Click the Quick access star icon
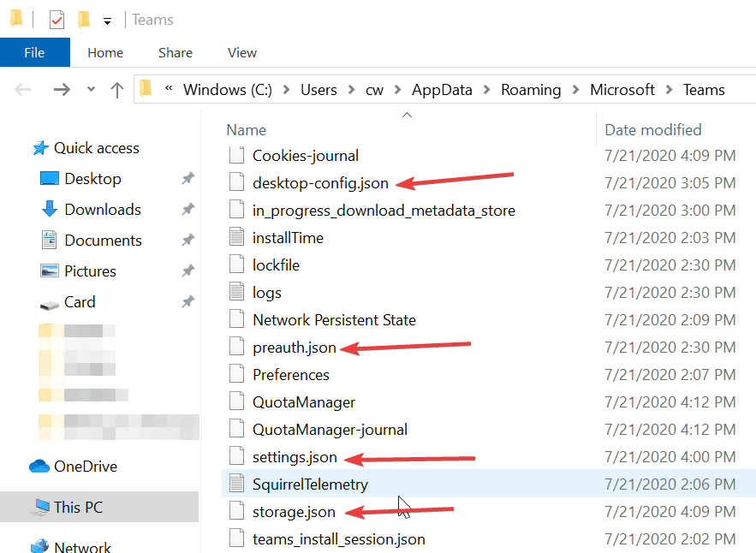 point(39,147)
